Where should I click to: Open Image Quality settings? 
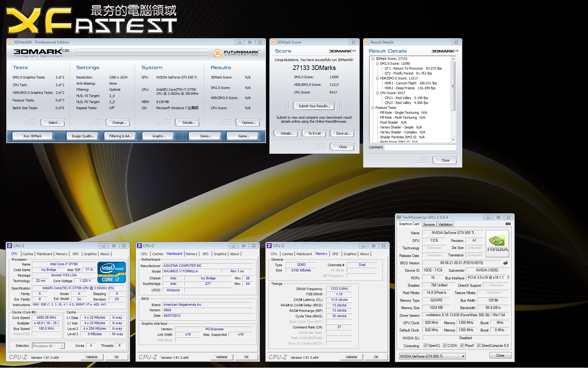coord(83,136)
